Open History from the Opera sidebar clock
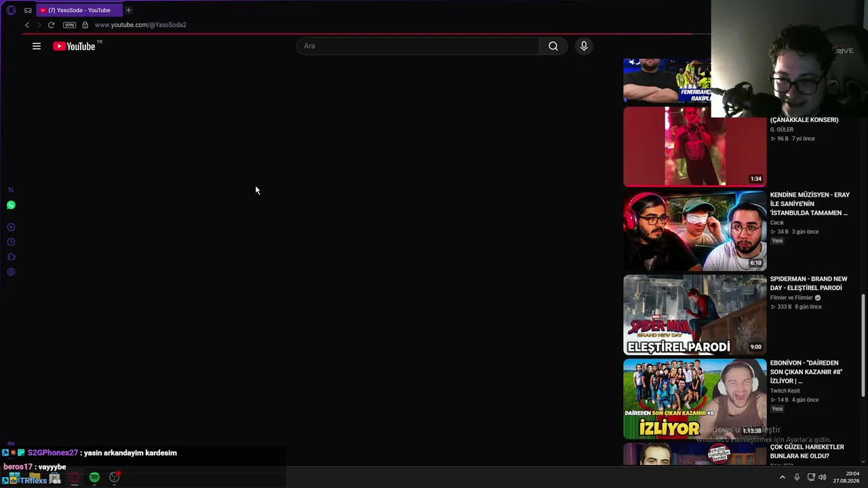Screen dimensions: 868x488 click(x=11, y=242)
